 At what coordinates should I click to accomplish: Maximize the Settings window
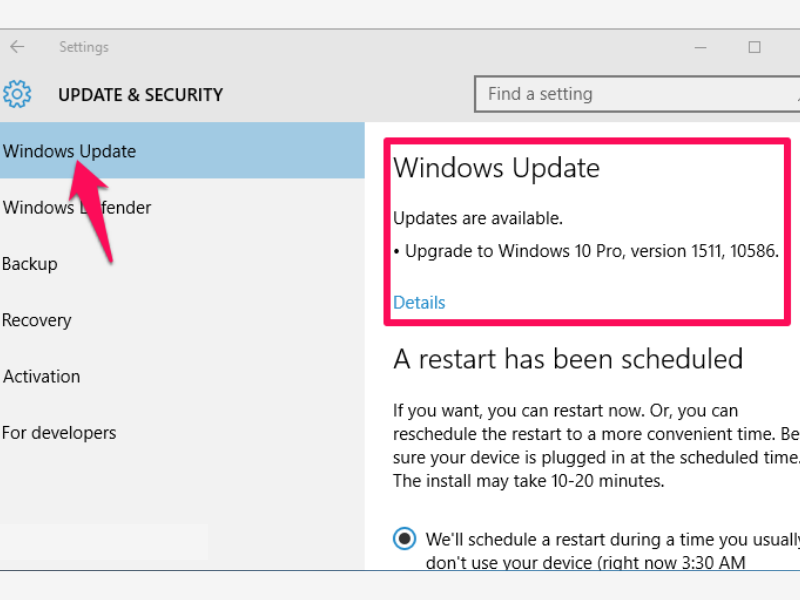[x=755, y=47]
